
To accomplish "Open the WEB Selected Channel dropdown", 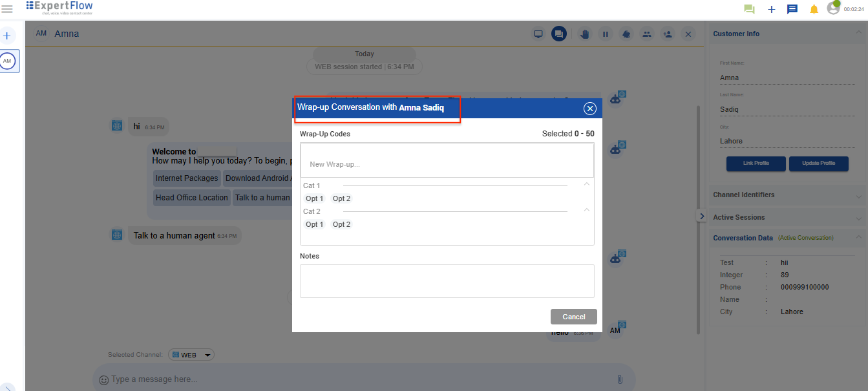I will 191,355.
